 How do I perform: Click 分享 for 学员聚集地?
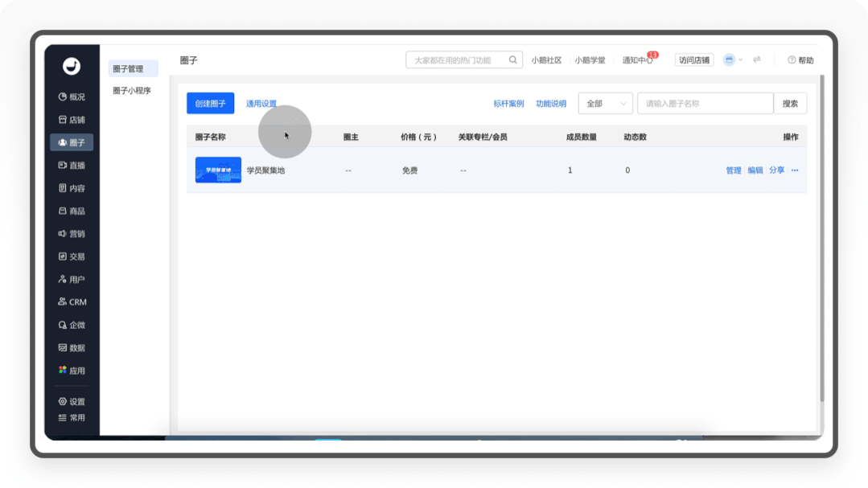pyautogui.click(x=776, y=170)
